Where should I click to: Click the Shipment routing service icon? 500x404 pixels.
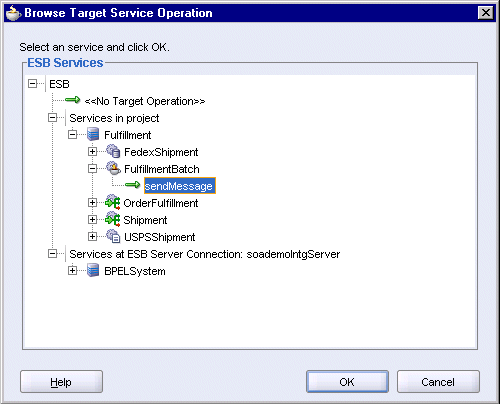pos(112,219)
